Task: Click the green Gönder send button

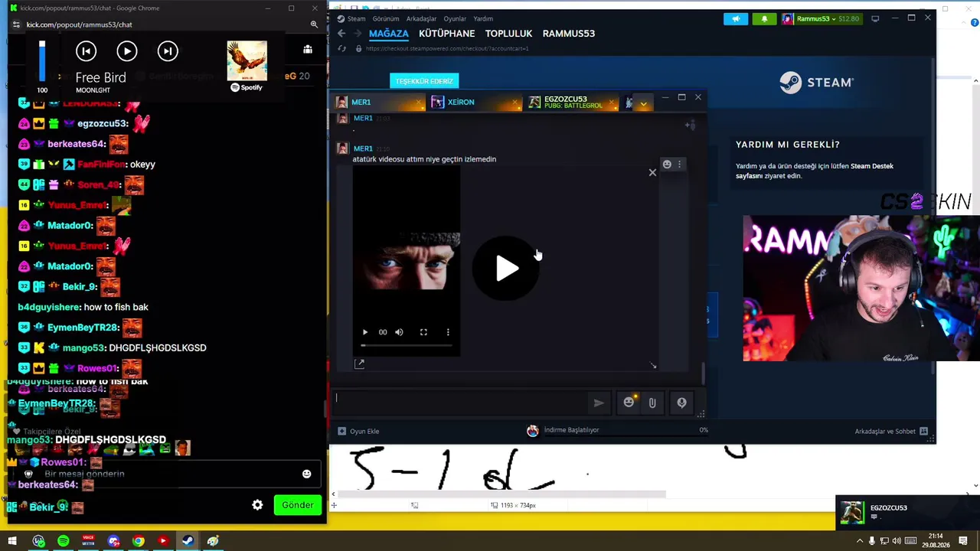Action: tap(298, 505)
